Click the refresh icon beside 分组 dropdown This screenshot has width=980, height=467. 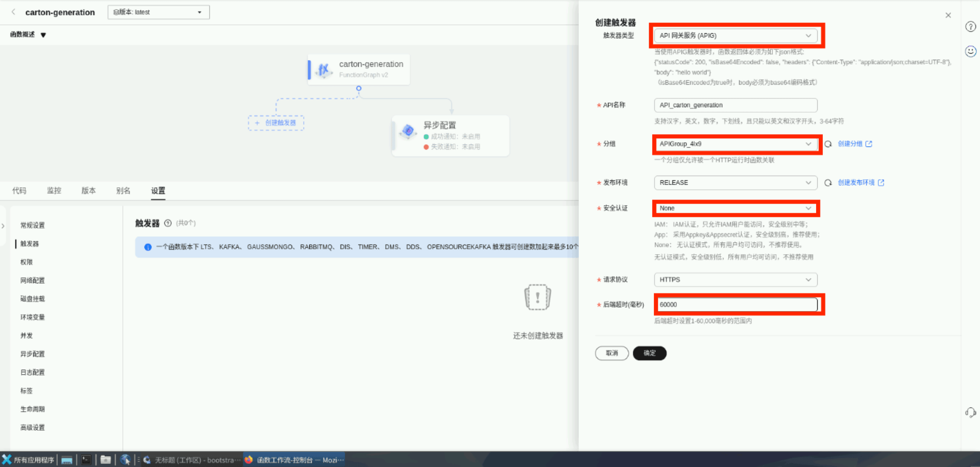[828, 144]
